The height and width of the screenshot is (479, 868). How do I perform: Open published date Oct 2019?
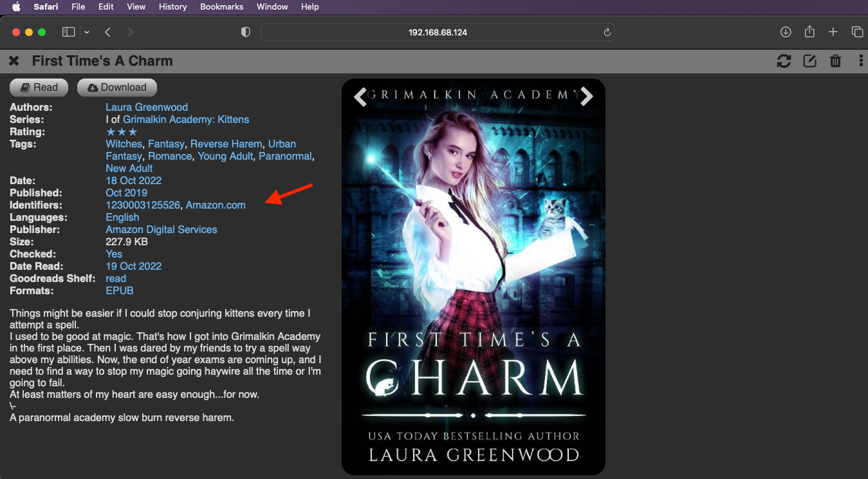point(127,193)
